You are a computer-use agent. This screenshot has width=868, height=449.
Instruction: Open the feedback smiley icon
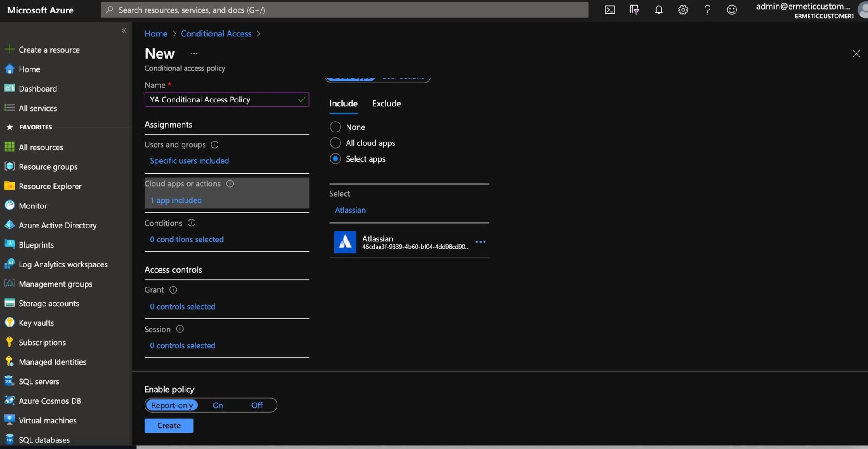click(x=732, y=10)
